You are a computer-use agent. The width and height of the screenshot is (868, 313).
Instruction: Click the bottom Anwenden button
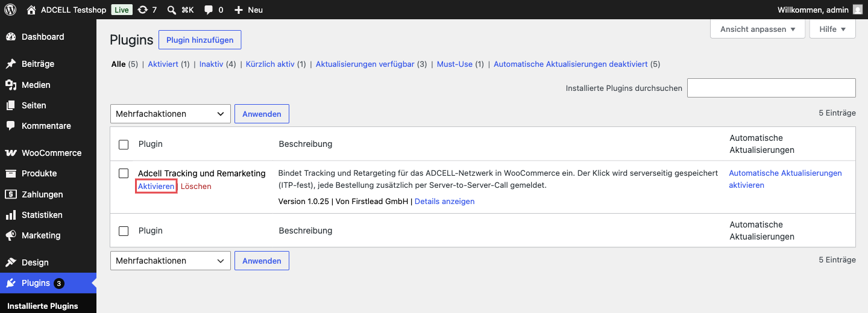pyautogui.click(x=262, y=261)
